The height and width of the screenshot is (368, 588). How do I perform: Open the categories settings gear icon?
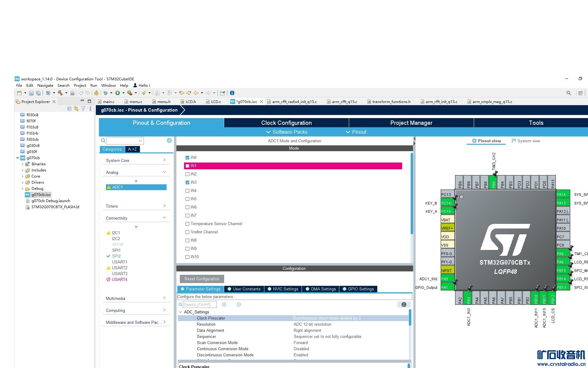pyautogui.click(x=169, y=140)
